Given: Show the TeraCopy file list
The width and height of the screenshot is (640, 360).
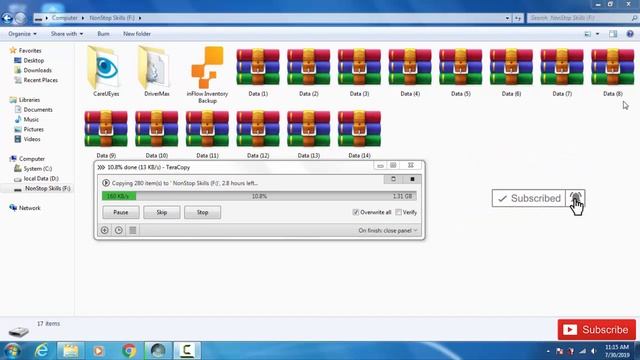Looking at the screenshot, I should (x=133, y=230).
